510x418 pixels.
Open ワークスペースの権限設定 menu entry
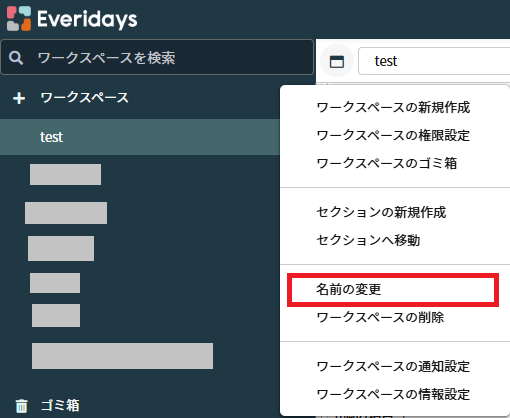click(393, 135)
